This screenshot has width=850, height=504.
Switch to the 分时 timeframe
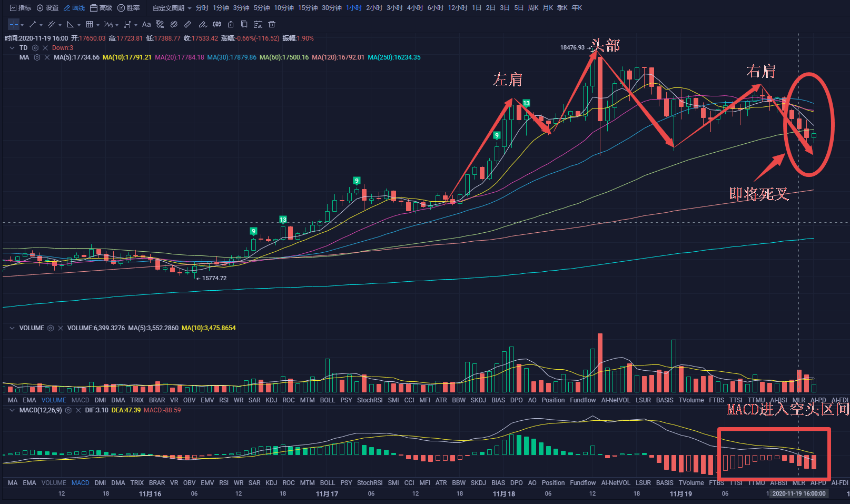[x=202, y=8]
